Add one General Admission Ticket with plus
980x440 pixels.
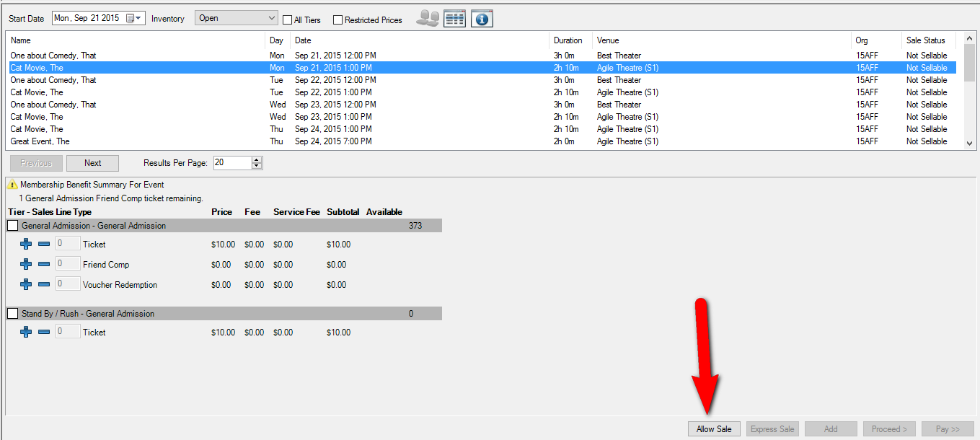(x=26, y=245)
